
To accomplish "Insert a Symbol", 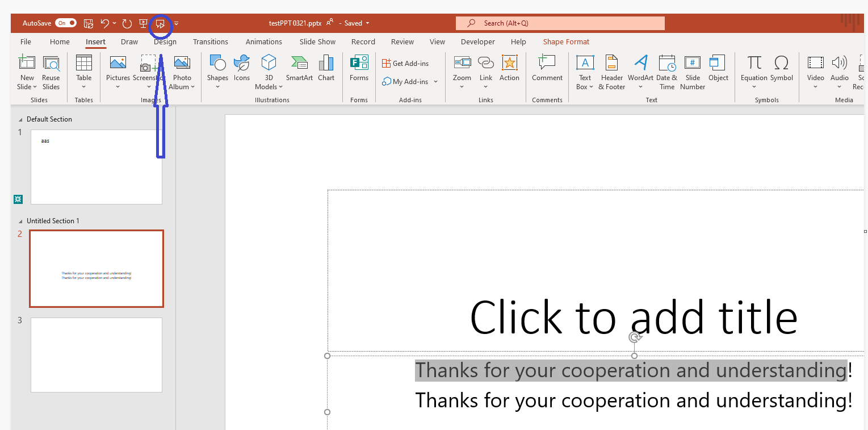I will click(782, 68).
